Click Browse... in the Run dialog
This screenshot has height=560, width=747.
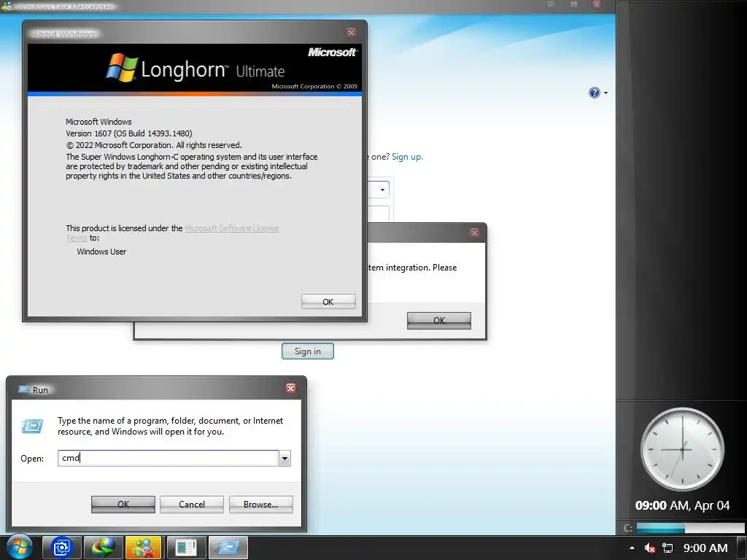(x=260, y=505)
